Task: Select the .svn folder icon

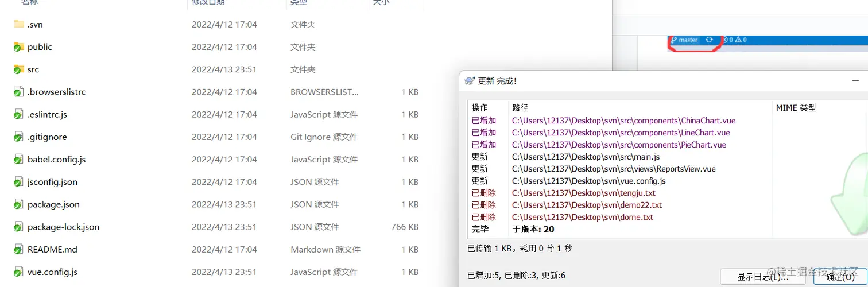Action: point(19,25)
